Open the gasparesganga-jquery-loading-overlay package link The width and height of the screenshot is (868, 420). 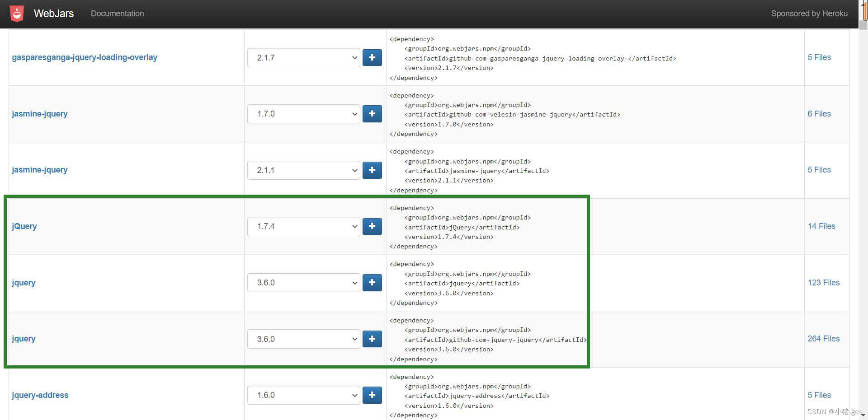[x=85, y=57]
